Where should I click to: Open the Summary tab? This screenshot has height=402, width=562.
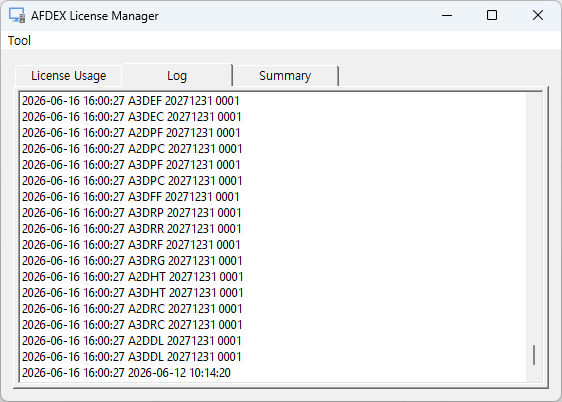pyautogui.click(x=285, y=76)
